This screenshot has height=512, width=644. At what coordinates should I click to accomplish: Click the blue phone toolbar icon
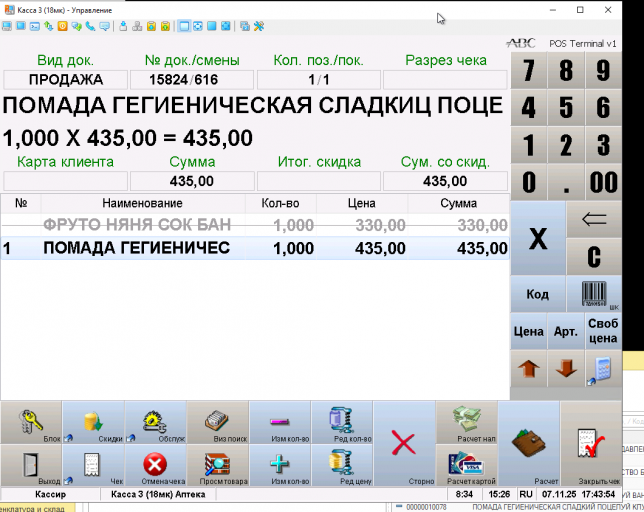[90, 26]
